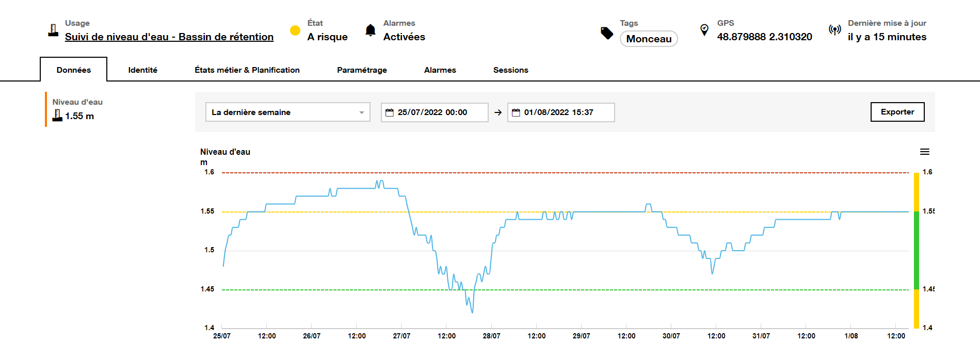
Task: Click the black tag icon
Action: click(607, 33)
